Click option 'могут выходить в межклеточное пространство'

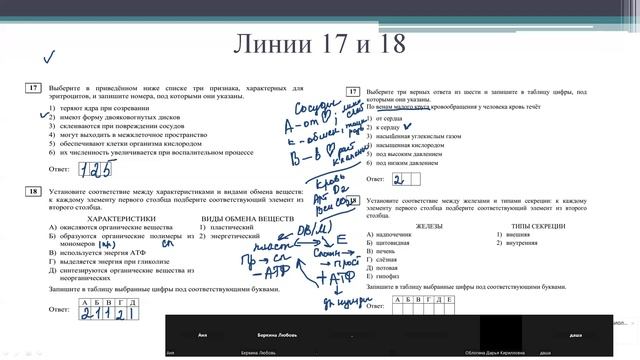pos(133,135)
